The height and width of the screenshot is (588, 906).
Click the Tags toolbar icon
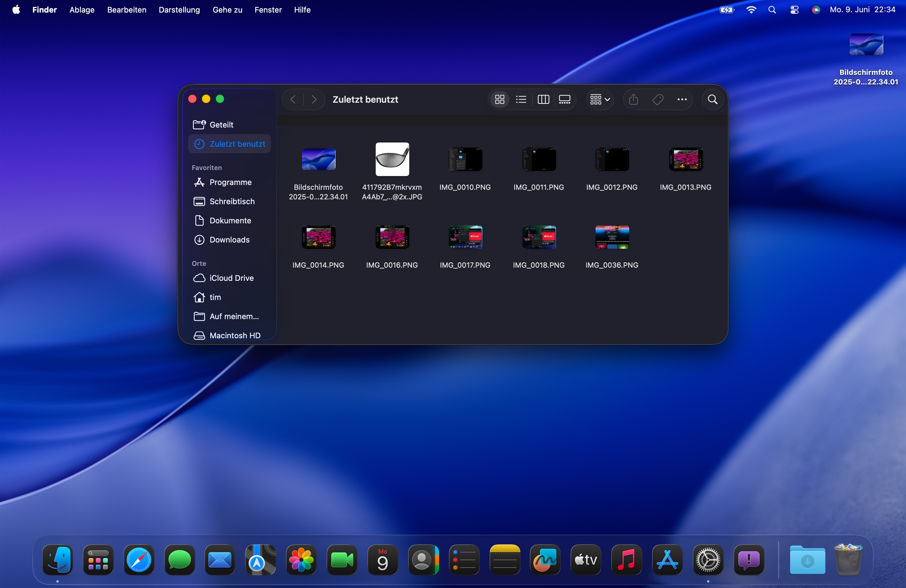pos(658,100)
